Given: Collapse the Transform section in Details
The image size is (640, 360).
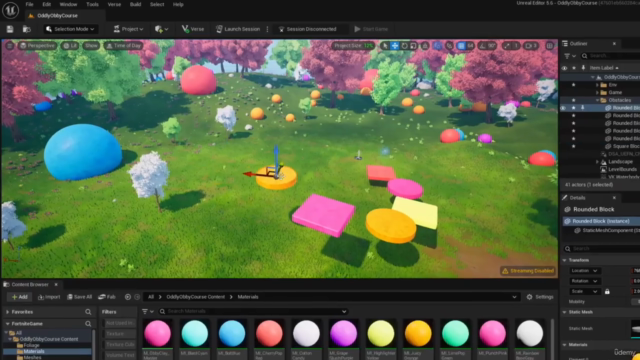Looking at the screenshot, I should pos(565,260).
